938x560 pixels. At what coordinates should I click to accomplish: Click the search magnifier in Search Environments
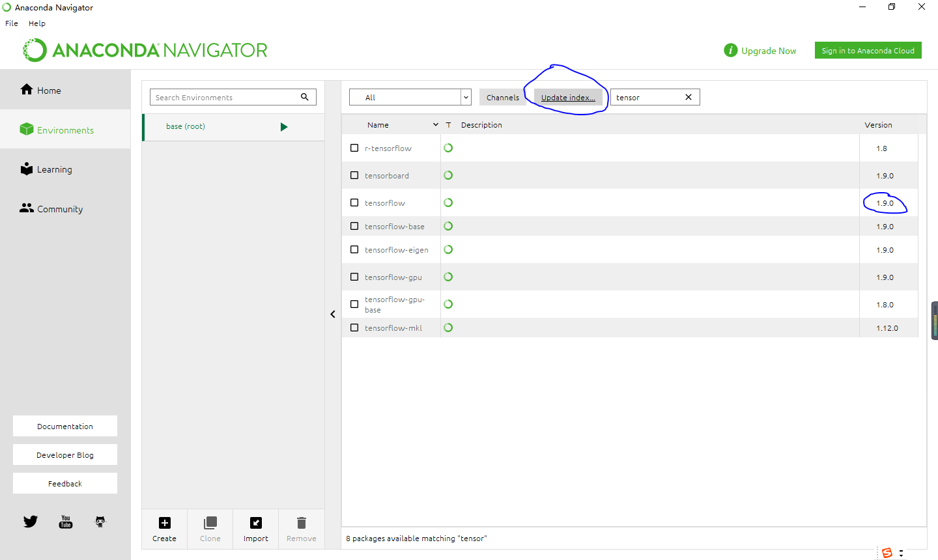point(304,97)
